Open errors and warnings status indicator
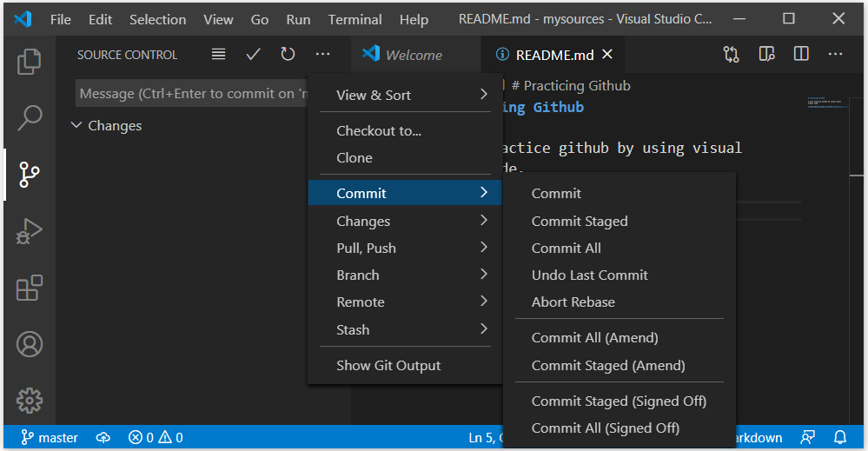Screen dimensions: 868x451 click(156, 438)
